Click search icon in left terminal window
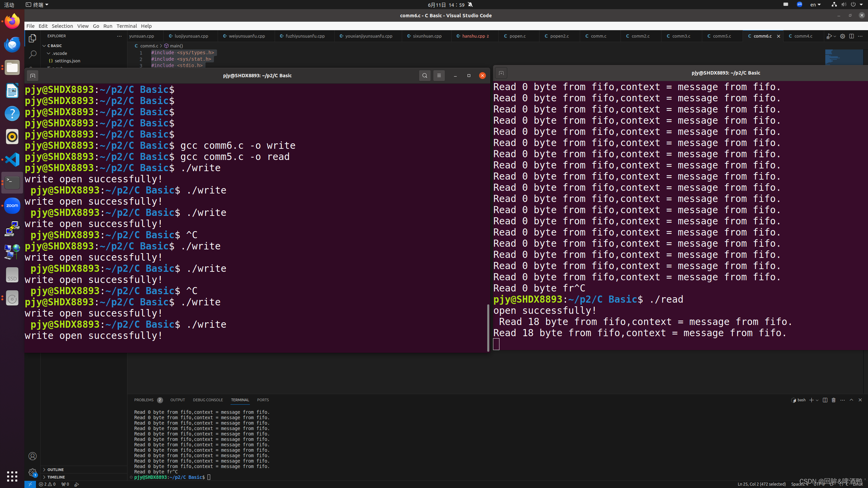This screenshot has width=868, height=488. pos(425,76)
